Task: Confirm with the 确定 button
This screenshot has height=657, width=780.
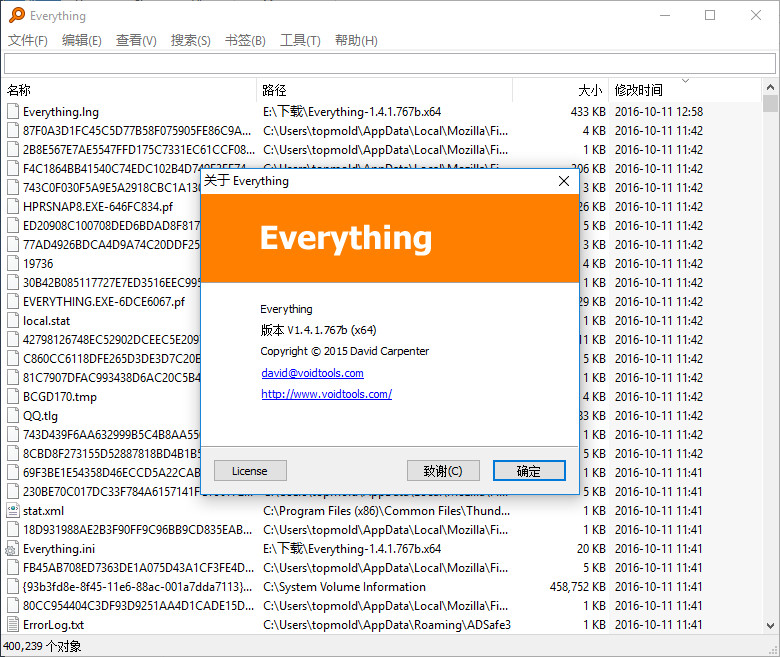Action: [529, 470]
